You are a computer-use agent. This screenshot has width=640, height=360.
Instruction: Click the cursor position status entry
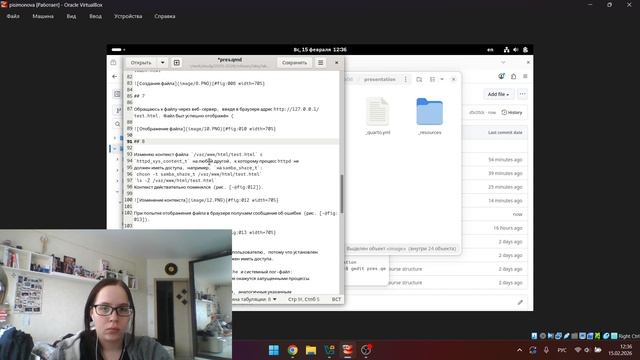coord(304,299)
